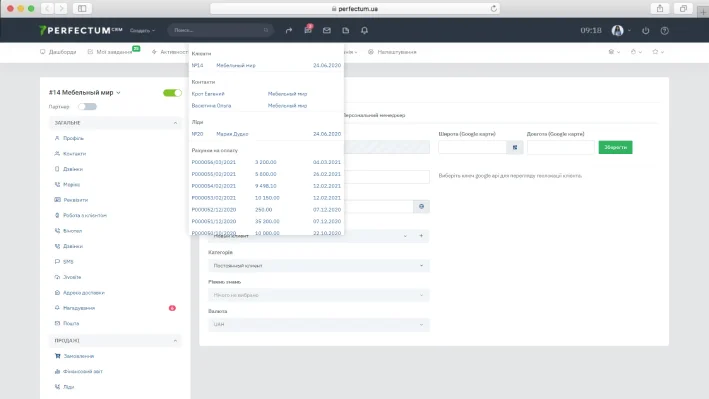Open Замовлення under ПРОДАЖІ
Image resolution: width=709 pixels, height=399 pixels.
tap(79, 356)
